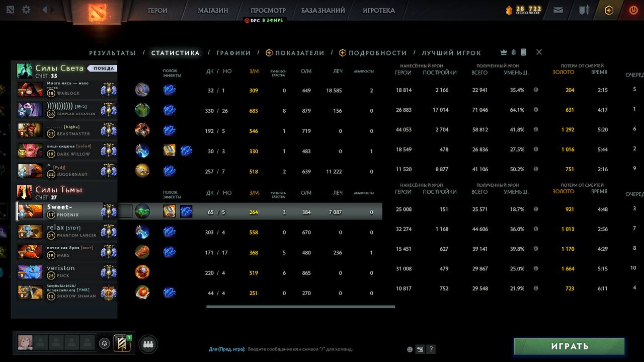The width and height of the screenshot is (644, 362).
Task: Click the info icon in Phoenix's damage row
Action: [x=536, y=209]
